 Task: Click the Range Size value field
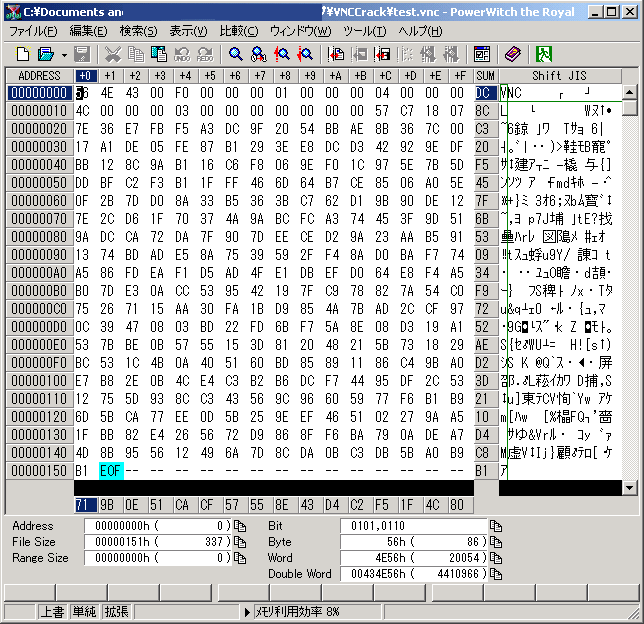coord(158,558)
